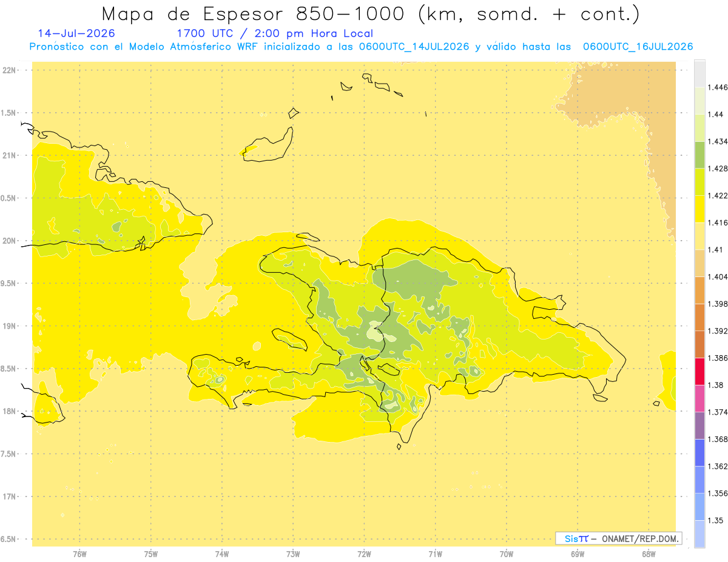The width and height of the screenshot is (728, 562).
Task: Click the blue legend swatch between 1.362 and 1.368
Action: tap(699, 453)
